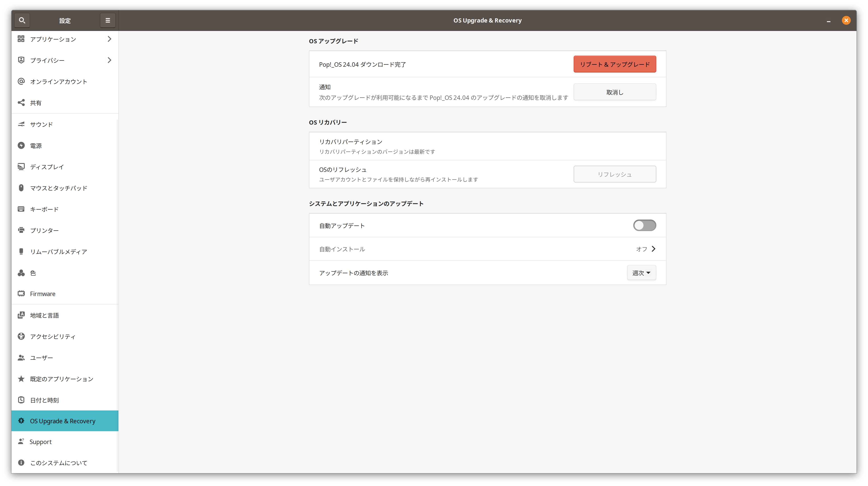Click the サウンド (Sound) sidebar icon
The image size is (868, 486).
coord(21,124)
